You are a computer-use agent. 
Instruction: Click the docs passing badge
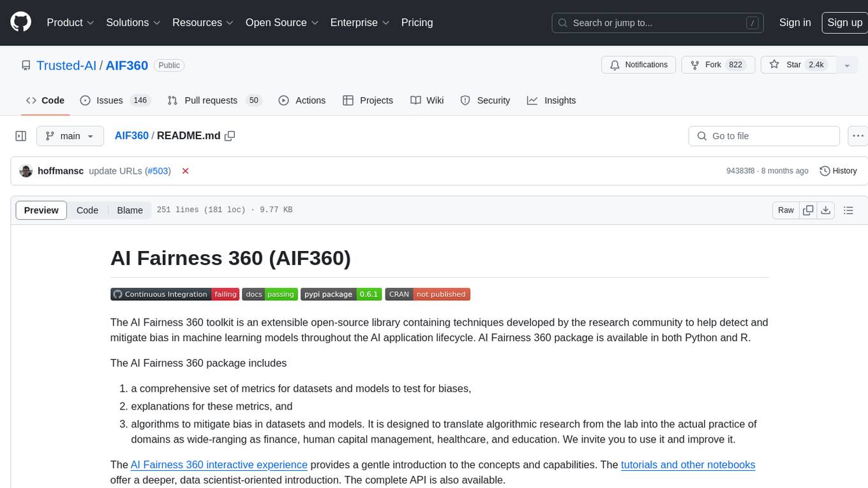click(269, 294)
